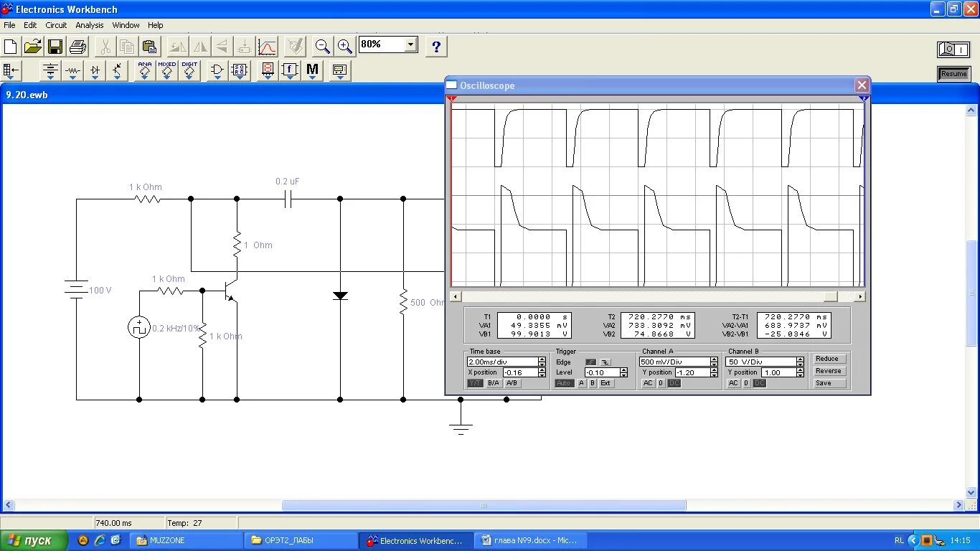The height and width of the screenshot is (551, 980).
Task: Click the Flip Horizontal toolbar icon
Action: 200,47
